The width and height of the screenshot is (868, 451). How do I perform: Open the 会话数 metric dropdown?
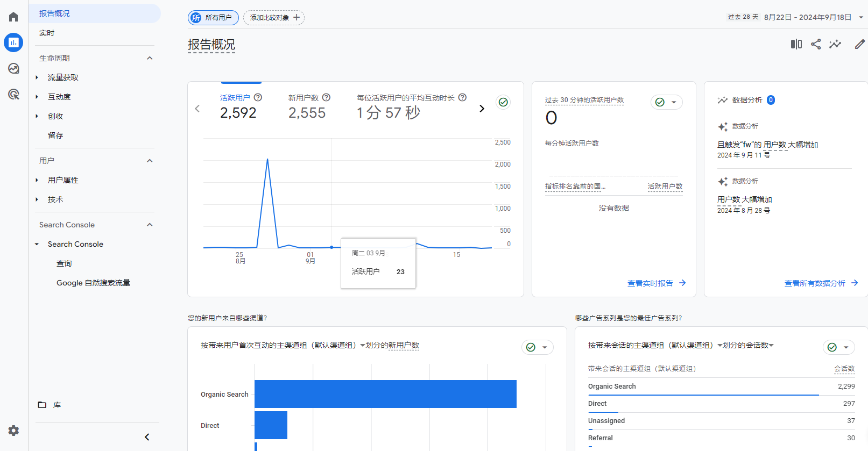[771, 345]
